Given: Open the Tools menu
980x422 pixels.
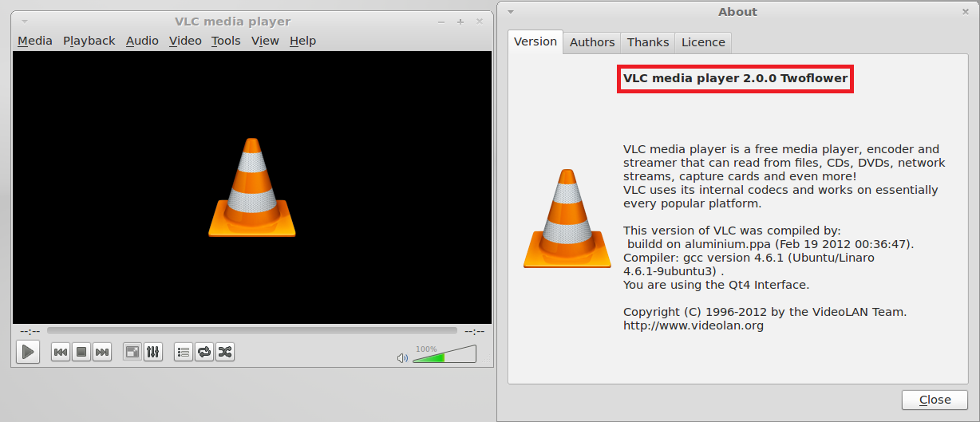Looking at the screenshot, I should [226, 41].
